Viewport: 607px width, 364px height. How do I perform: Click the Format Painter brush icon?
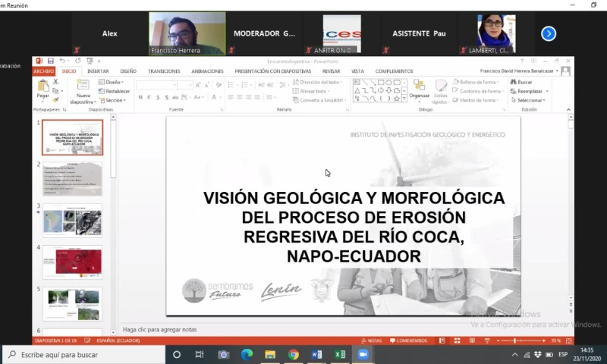tap(55, 100)
